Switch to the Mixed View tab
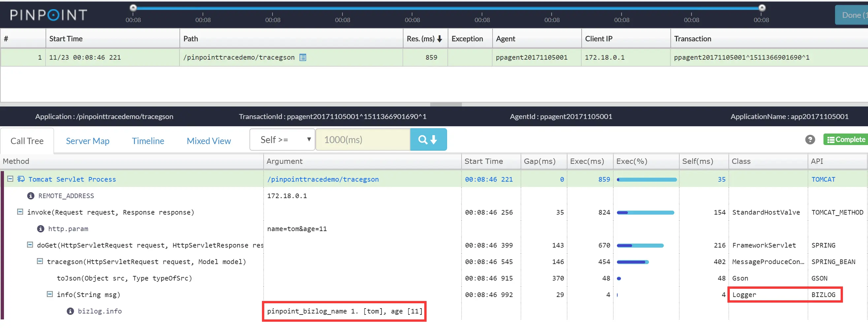Image resolution: width=868 pixels, height=328 pixels. click(x=209, y=141)
